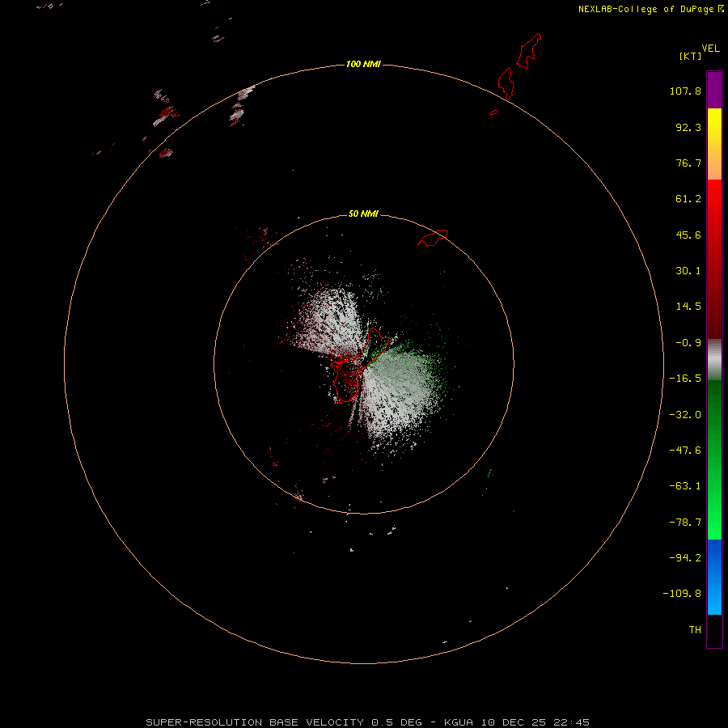Click the 30.1 velocity scale value
Viewport: 728px width, 728px height.
pyautogui.click(x=688, y=271)
